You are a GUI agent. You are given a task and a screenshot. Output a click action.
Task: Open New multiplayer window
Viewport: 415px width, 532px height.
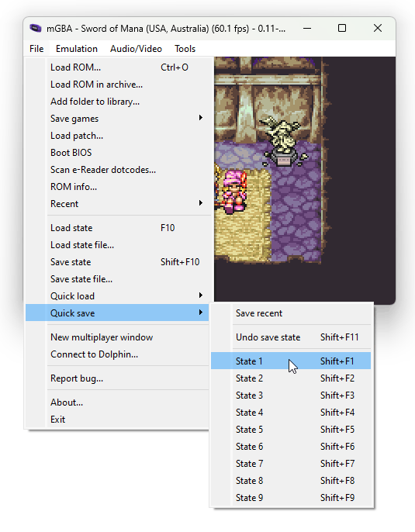[118, 337]
